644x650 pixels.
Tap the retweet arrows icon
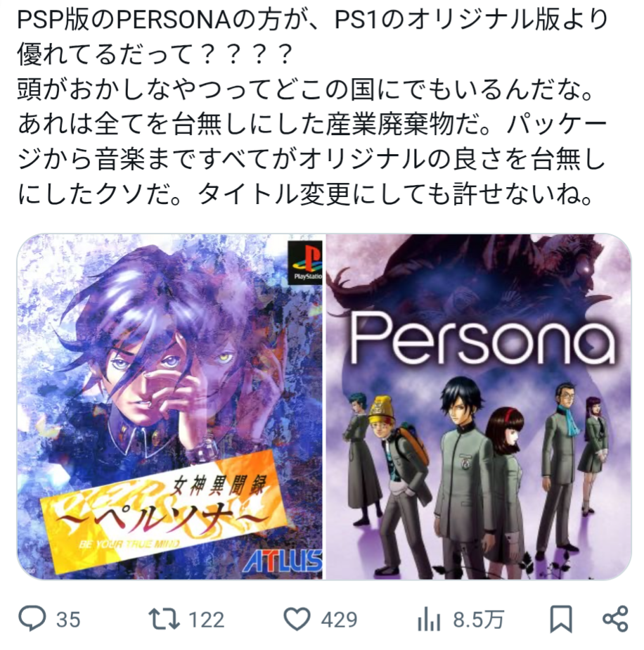164,619
